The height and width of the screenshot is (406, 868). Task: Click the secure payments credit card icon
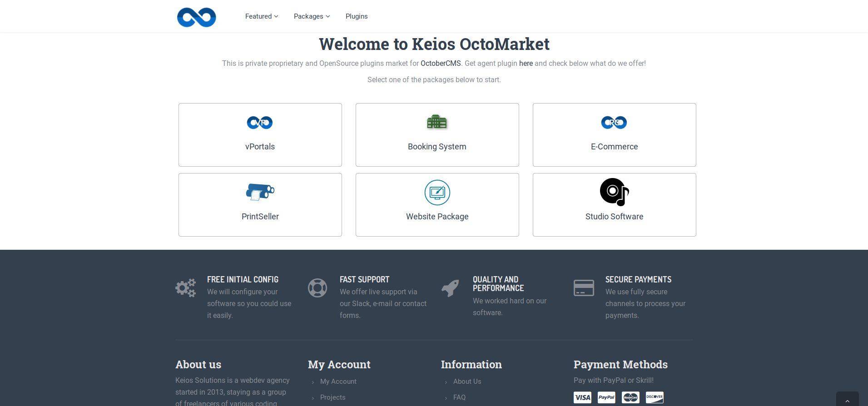tap(584, 288)
